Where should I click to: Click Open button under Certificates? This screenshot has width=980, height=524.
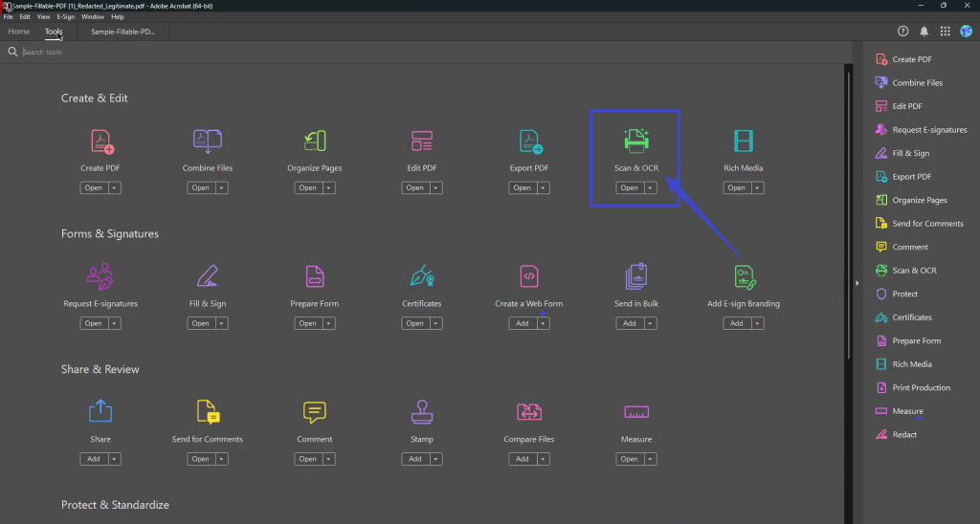(x=415, y=323)
